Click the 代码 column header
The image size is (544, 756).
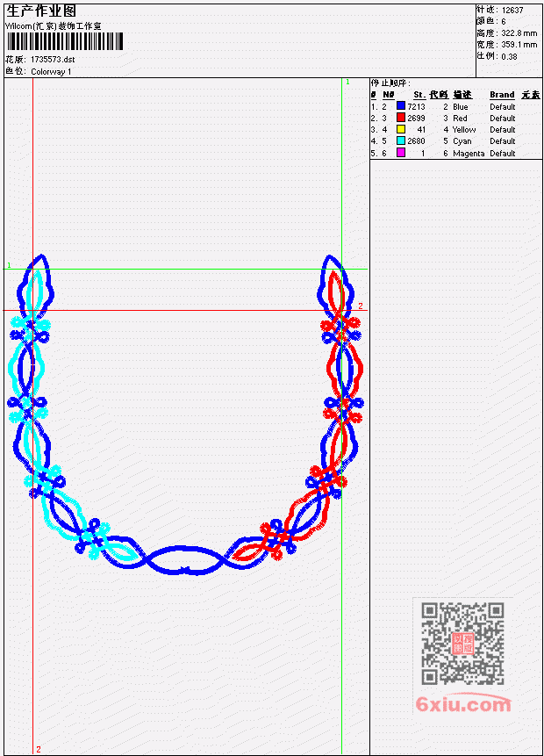pyautogui.click(x=439, y=95)
